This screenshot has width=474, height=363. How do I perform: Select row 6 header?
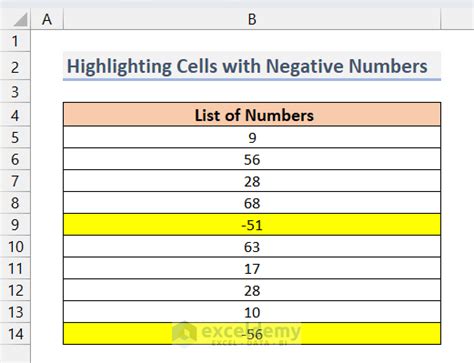[15, 159]
